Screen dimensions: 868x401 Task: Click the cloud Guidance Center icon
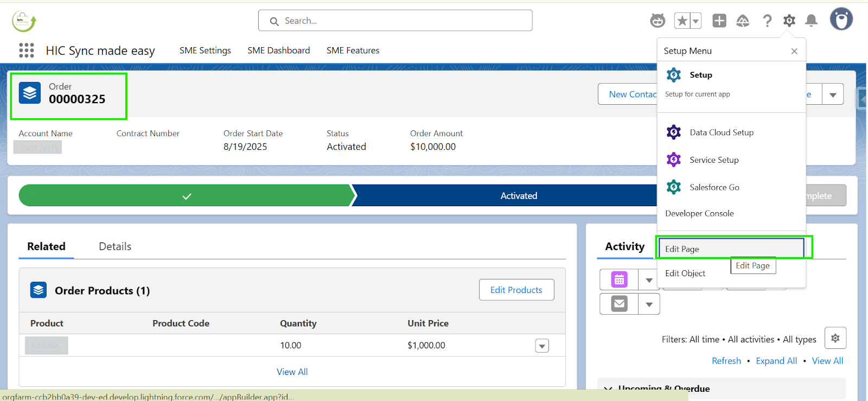click(x=743, y=21)
